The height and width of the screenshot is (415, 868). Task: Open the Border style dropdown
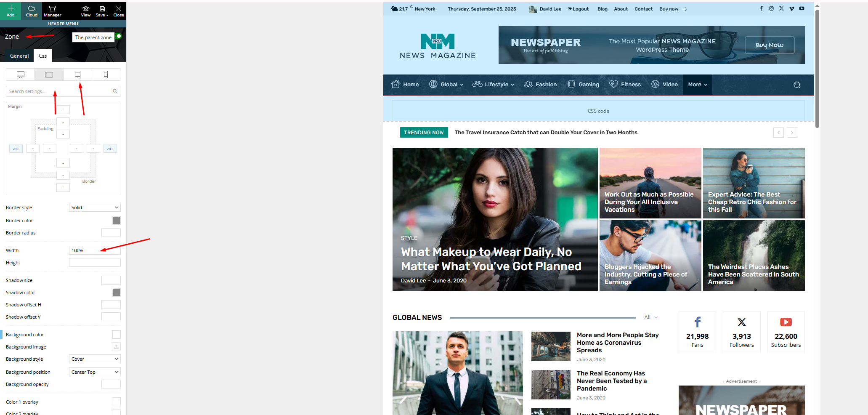click(x=95, y=207)
